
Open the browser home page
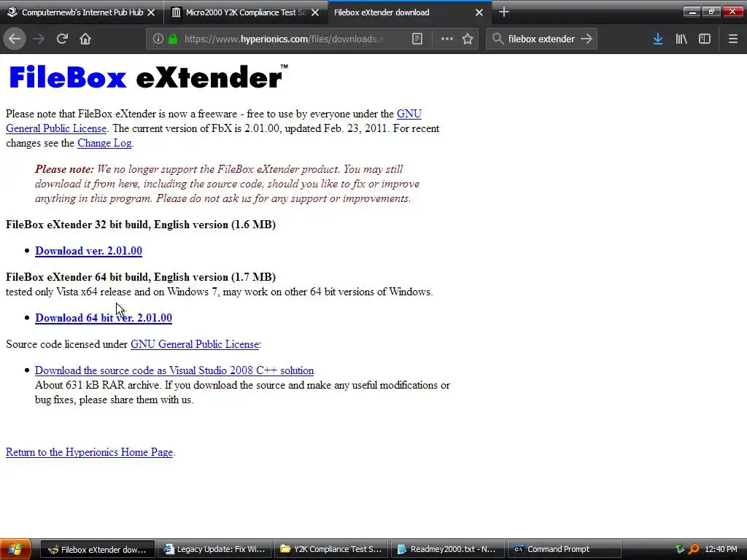(85, 39)
